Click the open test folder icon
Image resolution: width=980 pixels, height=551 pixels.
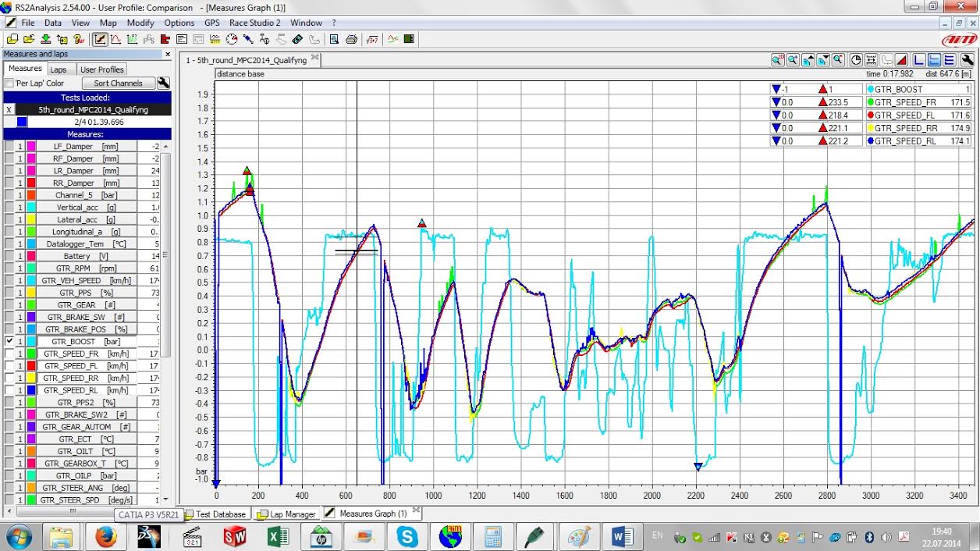click(x=29, y=38)
